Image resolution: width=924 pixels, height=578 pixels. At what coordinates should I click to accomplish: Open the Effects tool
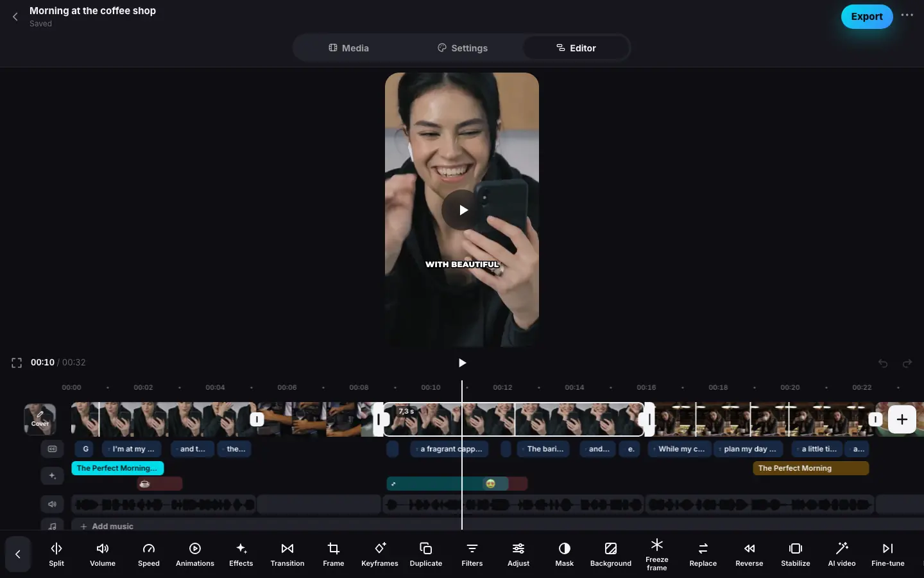tap(241, 554)
